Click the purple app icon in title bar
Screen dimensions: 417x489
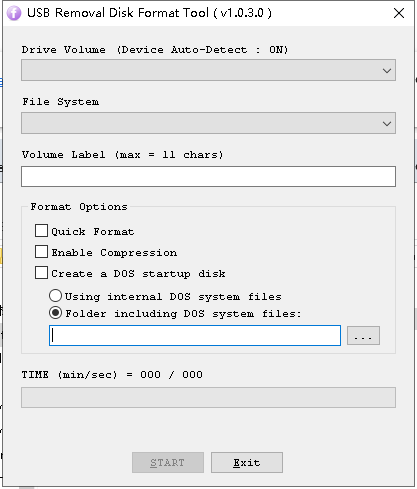click(x=14, y=13)
